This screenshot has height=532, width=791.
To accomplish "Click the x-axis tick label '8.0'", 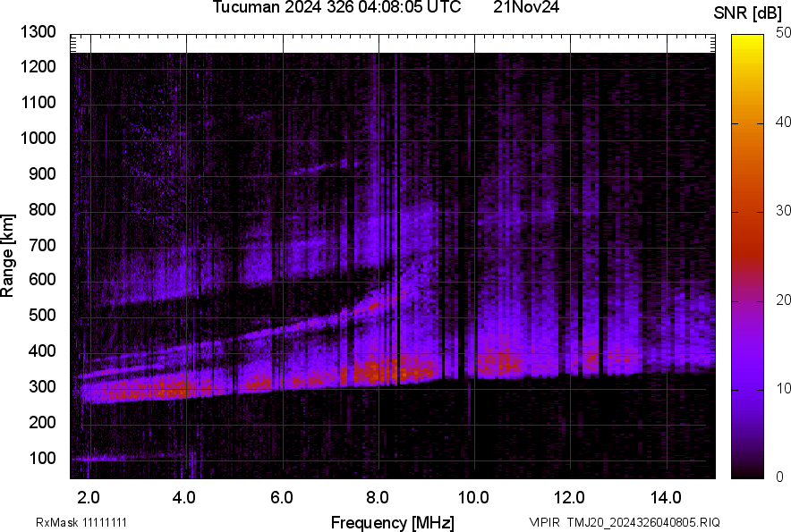I will pos(378,497).
